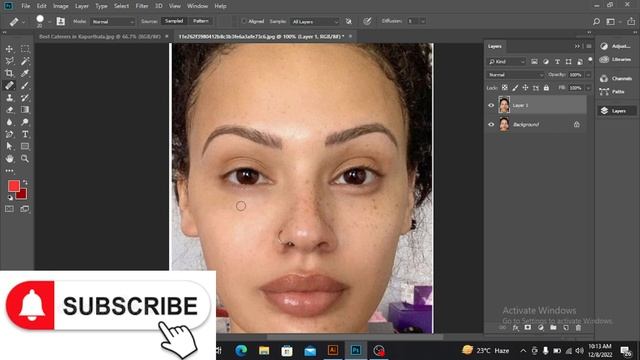Hide Layer 1 visibility eye

pos(491,105)
